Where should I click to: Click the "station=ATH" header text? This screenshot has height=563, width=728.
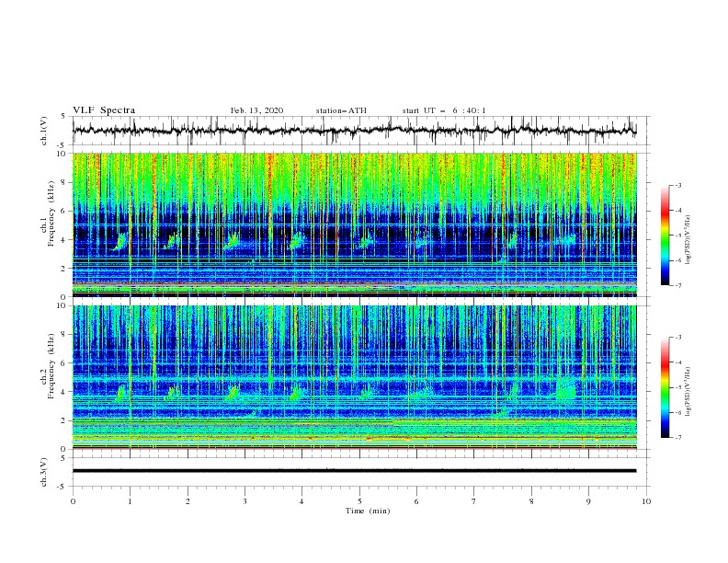[x=341, y=110]
